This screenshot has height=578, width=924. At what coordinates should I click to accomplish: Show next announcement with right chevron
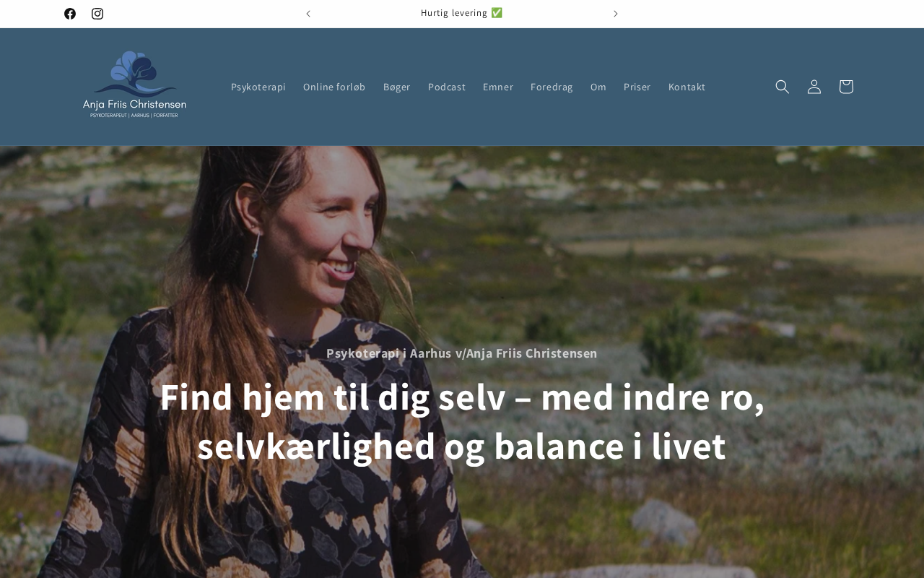616,14
